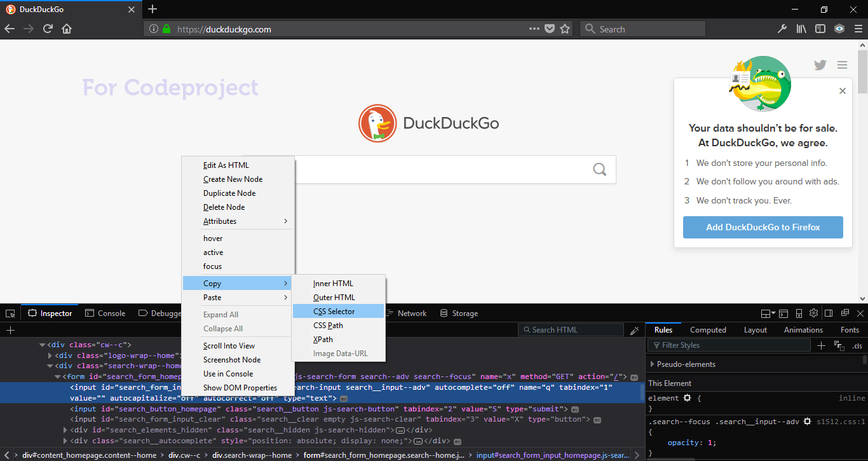
Task: Copy the CSS Selector
Action: click(x=339, y=312)
